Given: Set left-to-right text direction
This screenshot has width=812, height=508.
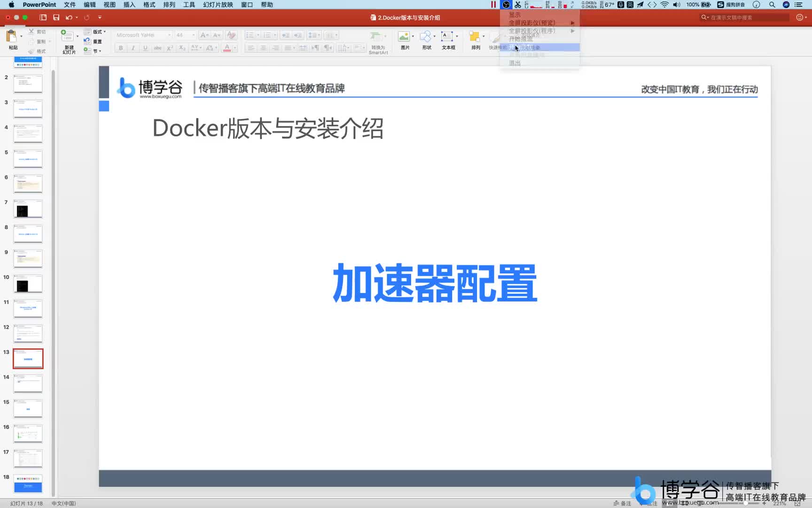Looking at the screenshot, I should [316, 48].
